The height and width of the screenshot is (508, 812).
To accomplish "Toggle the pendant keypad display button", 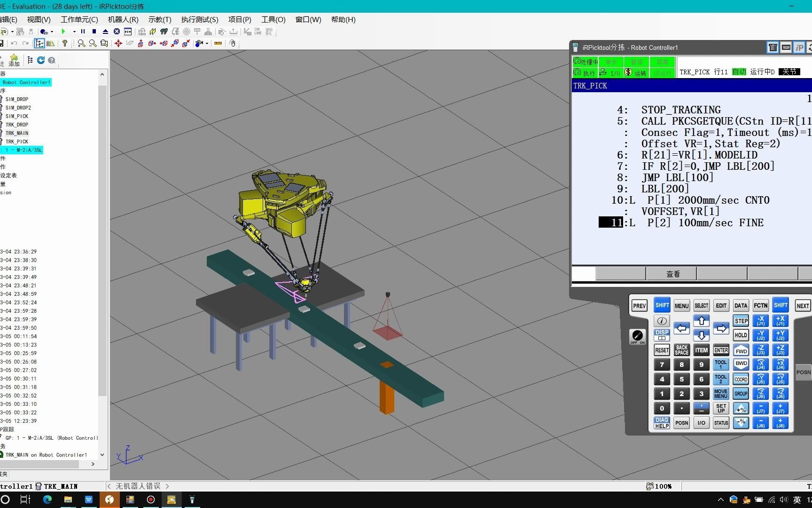I will tap(773, 48).
